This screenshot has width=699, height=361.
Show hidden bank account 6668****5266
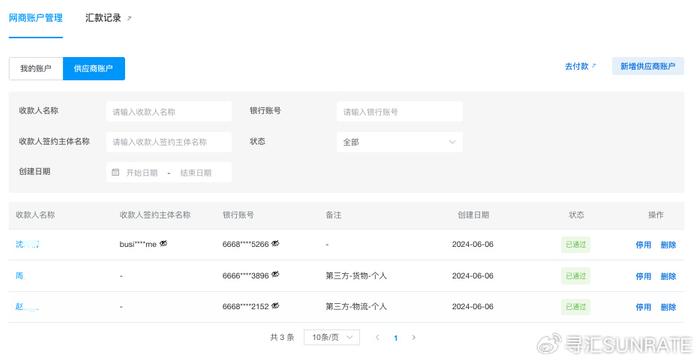(x=275, y=243)
